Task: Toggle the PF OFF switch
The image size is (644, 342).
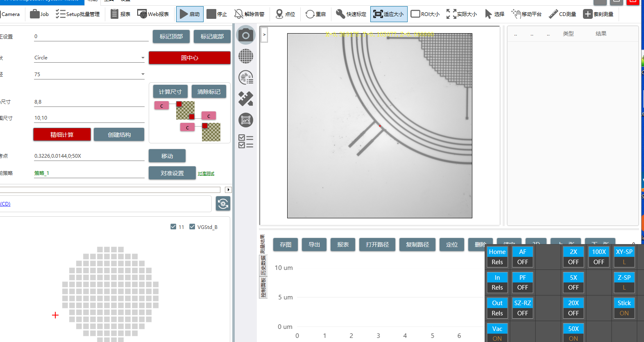Action: pos(523,283)
